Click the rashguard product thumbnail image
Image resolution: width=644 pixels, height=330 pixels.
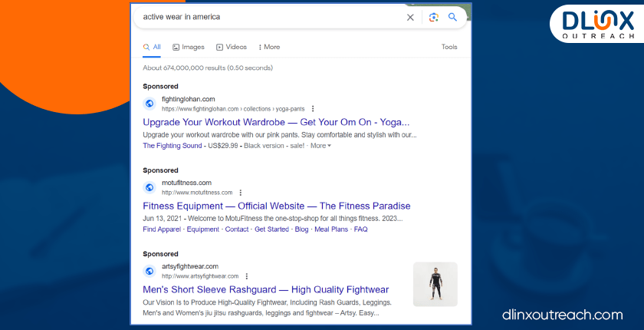click(435, 285)
